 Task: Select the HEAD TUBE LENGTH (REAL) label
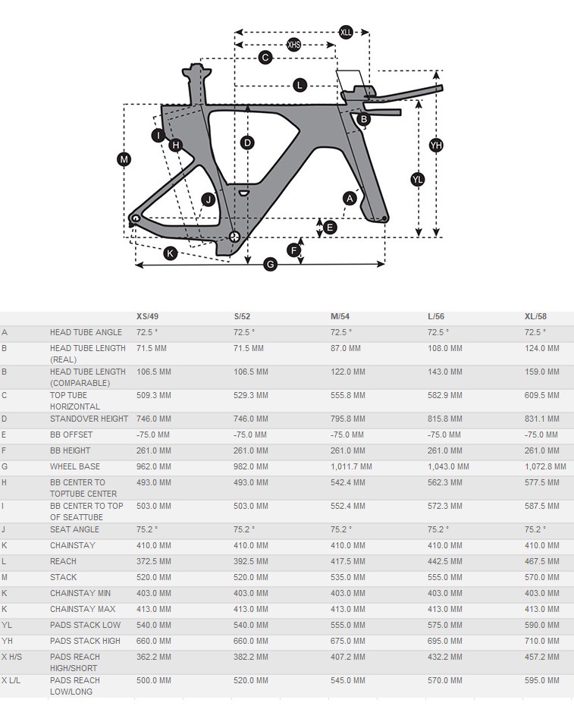pos(88,354)
